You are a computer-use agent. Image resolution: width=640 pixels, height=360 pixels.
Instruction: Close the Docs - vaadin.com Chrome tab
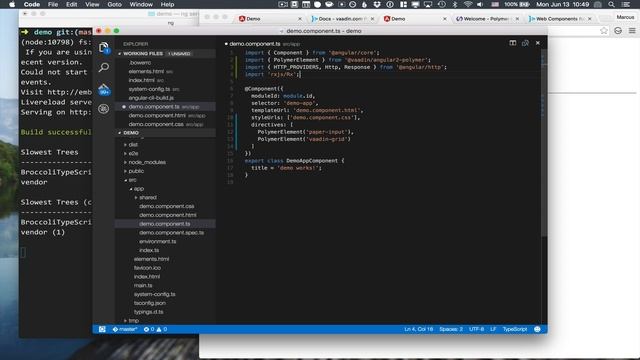pos(372,19)
